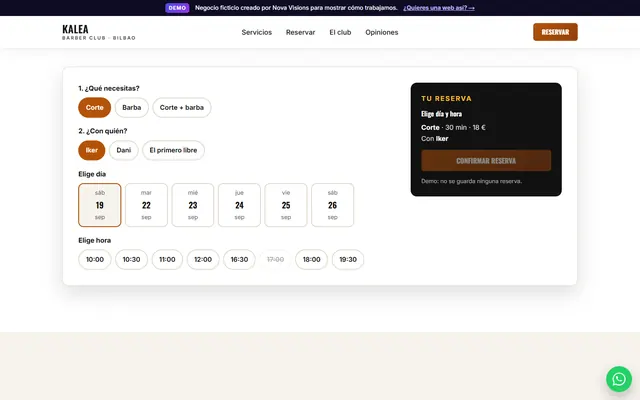Open the Opiniones nav item
Image resolution: width=640 pixels, height=400 pixels.
click(382, 32)
